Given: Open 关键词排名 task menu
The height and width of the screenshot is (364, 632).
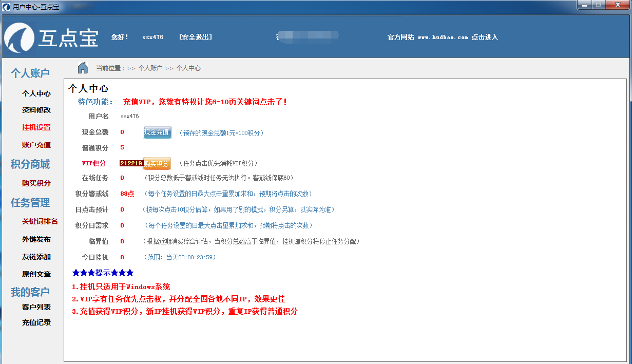Looking at the screenshot, I should coord(40,222).
